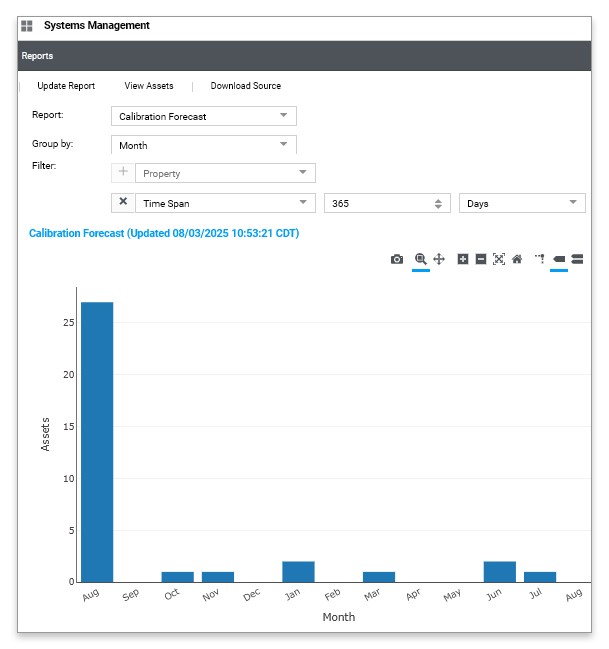Click the '10' y-axis tick label
Viewport: 609px width, 649px height.
(x=69, y=479)
